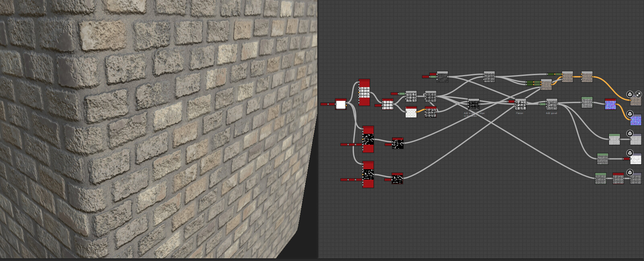Select the bottom dark gray output node
The image size is (644, 261).
(x=636, y=178)
